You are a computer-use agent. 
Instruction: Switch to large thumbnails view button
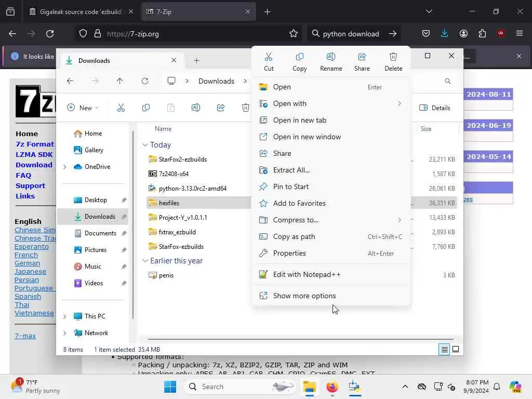pos(456,349)
